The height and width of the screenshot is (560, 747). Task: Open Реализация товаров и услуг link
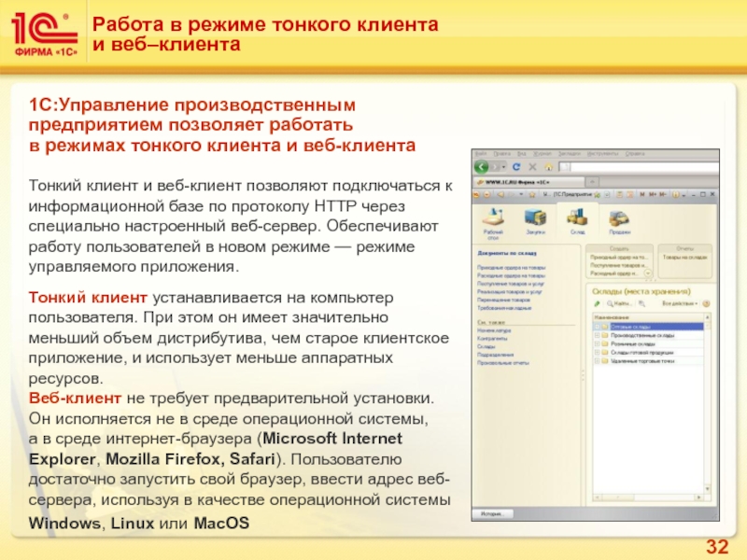510,292
